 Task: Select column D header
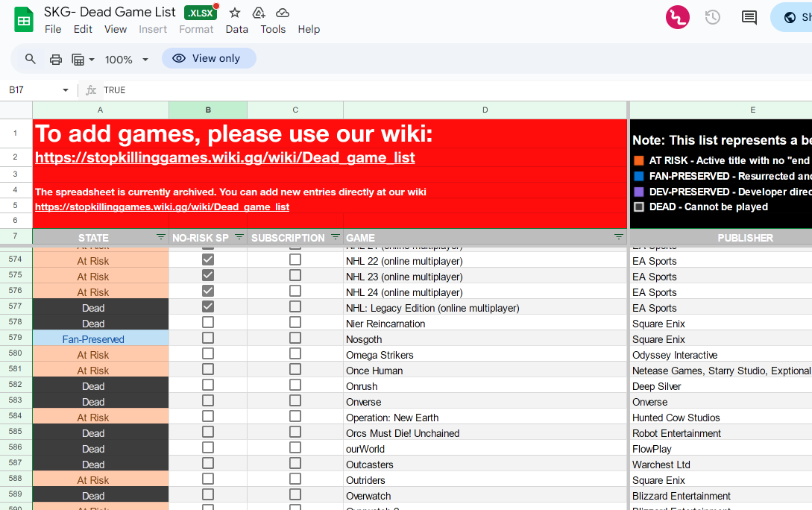coord(485,110)
